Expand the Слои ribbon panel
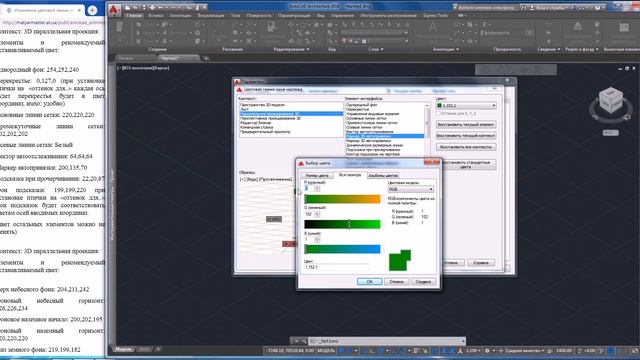Screen dimensions: 640x360 pos(376,49)
